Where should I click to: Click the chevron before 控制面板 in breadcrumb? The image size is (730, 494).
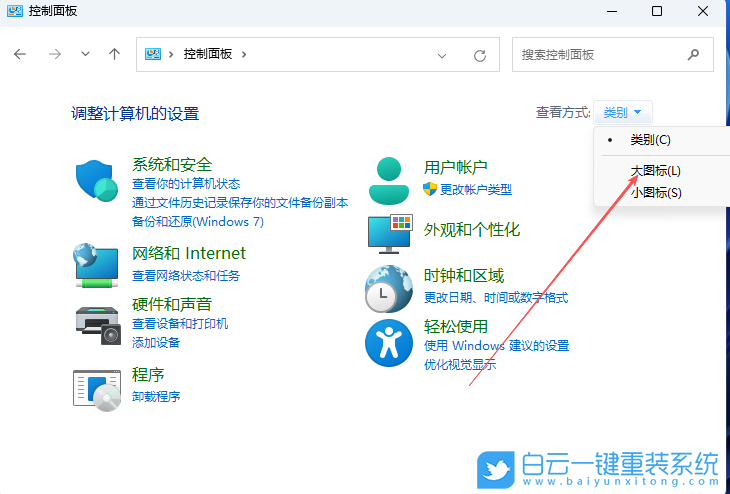(x=171, y=54)
